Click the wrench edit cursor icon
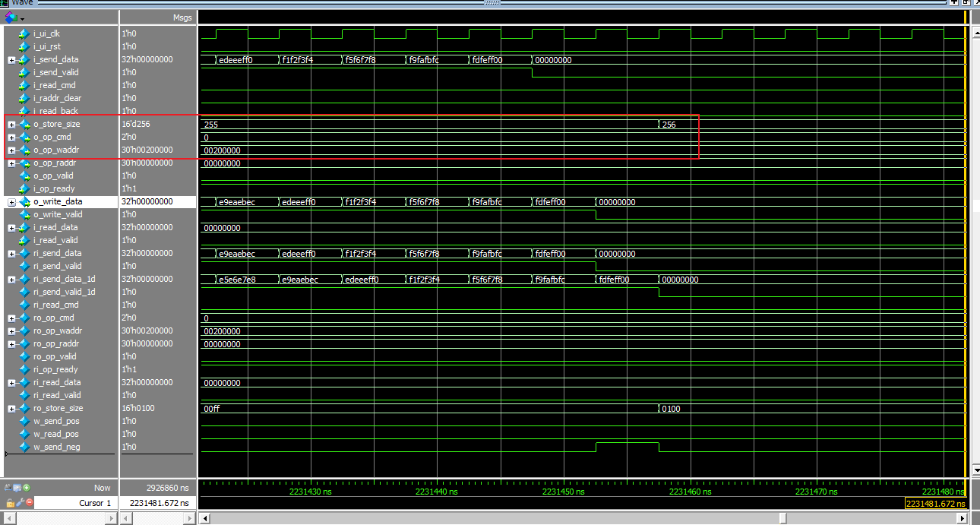The height and width of the screenshot is (525, 980). pyautogui.click(x=20, y=502)
